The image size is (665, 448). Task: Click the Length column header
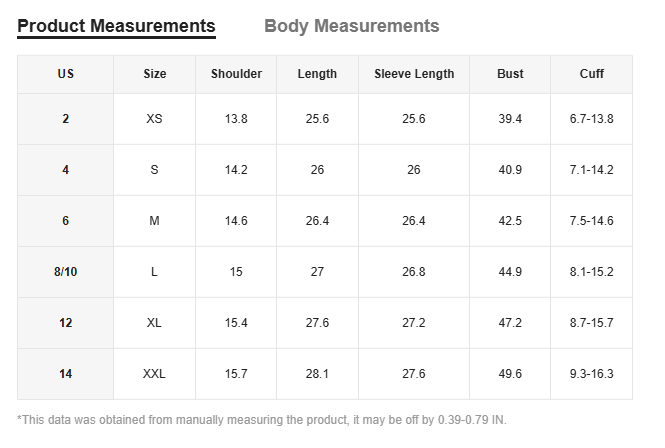click(317, 74)
